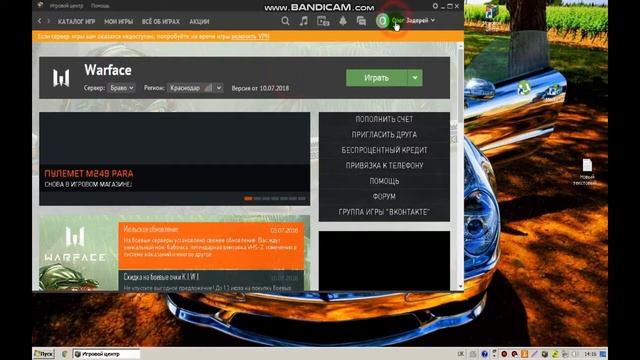Go back with the left arrow

click(40, 21)
